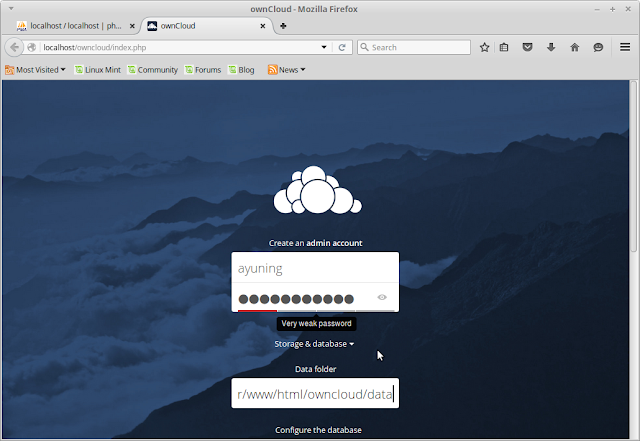
Task: Close the ownCloud tab
Action: tap(263, 26)
